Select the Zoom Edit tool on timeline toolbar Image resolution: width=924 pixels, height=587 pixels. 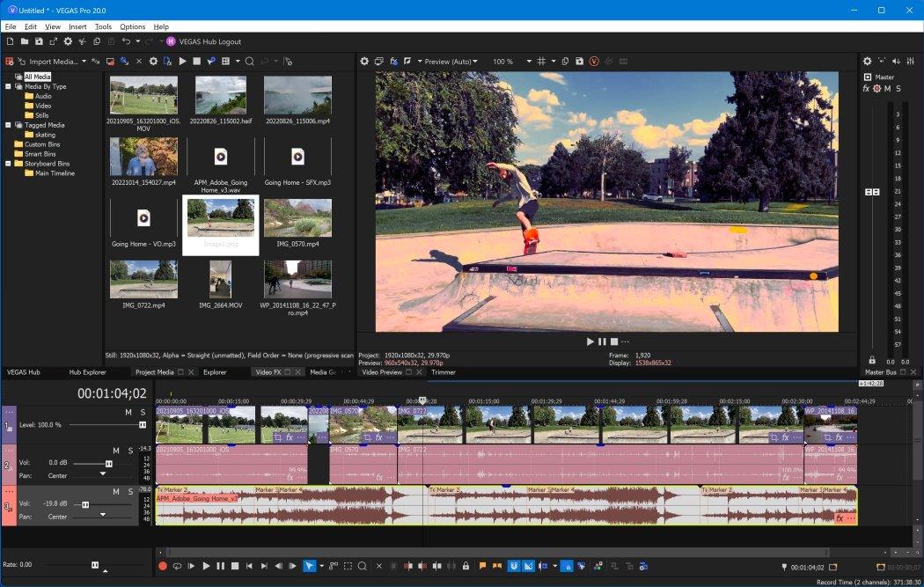[363, 566]
